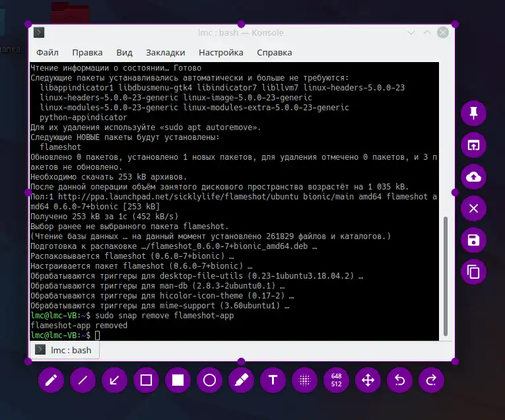The width and height of the screenshot is (505, 420).
Task: Select the move selection tool
Action: [368, 380]
